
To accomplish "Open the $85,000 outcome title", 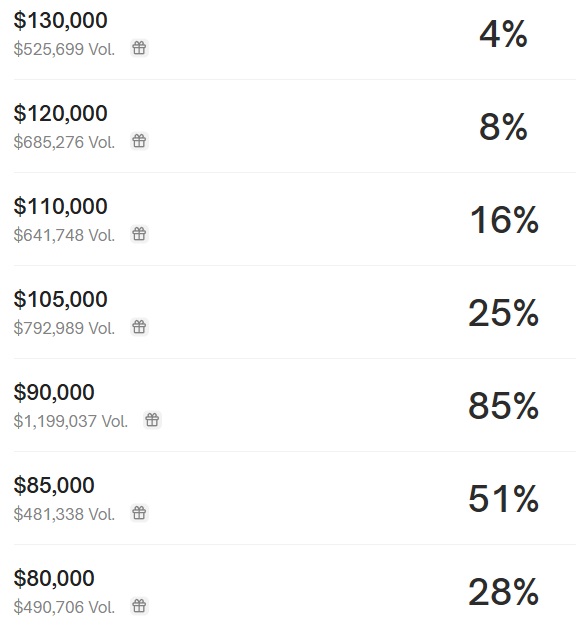I will click(54, 485).
